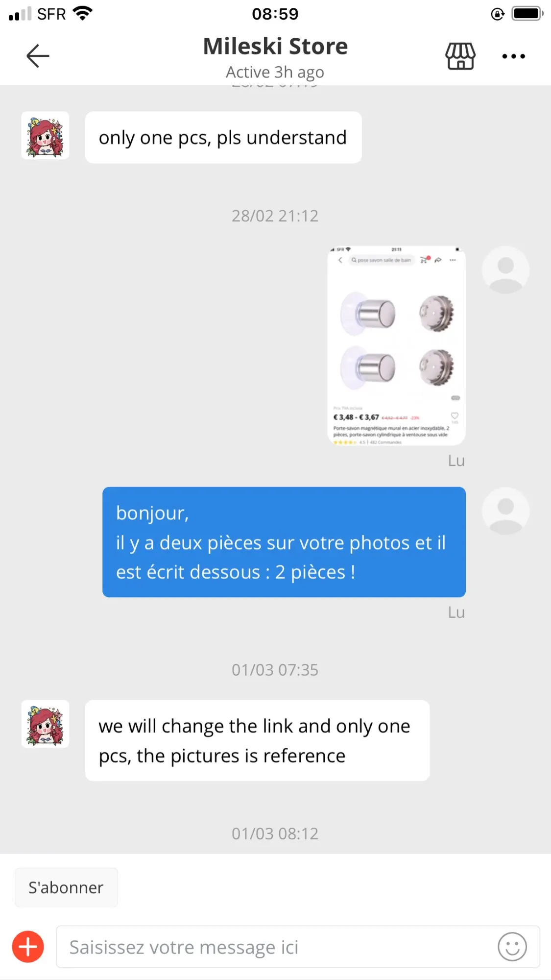This screenshot has width=551, height=980.
Task: Open the Mileski Store shop icon
Action: tap(460, 56)
